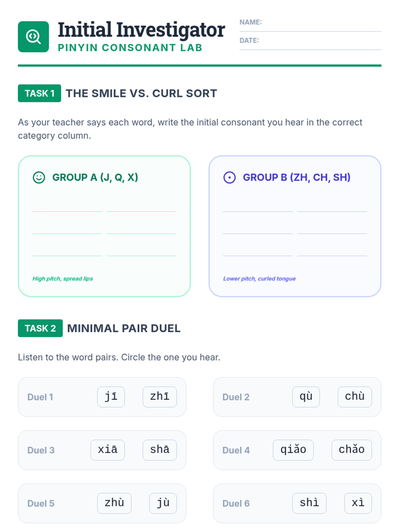Click the TASK 1 badge

pos(40,93)
